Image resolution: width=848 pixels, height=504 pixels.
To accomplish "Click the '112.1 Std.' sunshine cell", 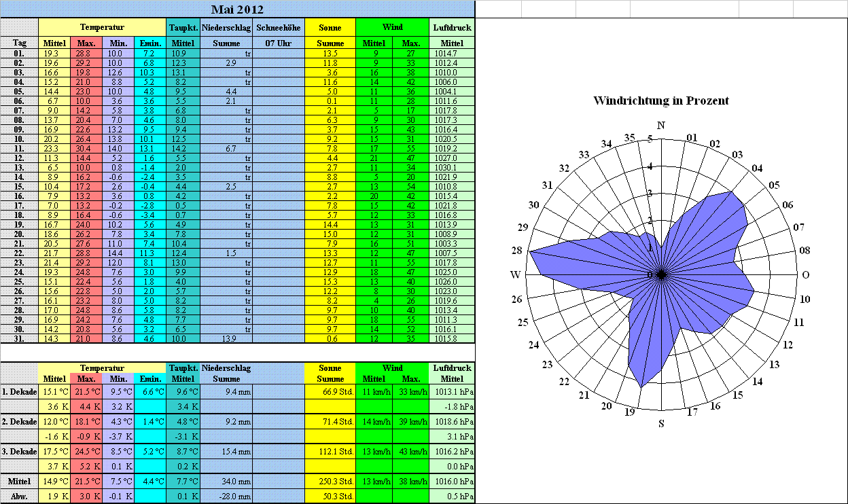I will click(330, 451).
